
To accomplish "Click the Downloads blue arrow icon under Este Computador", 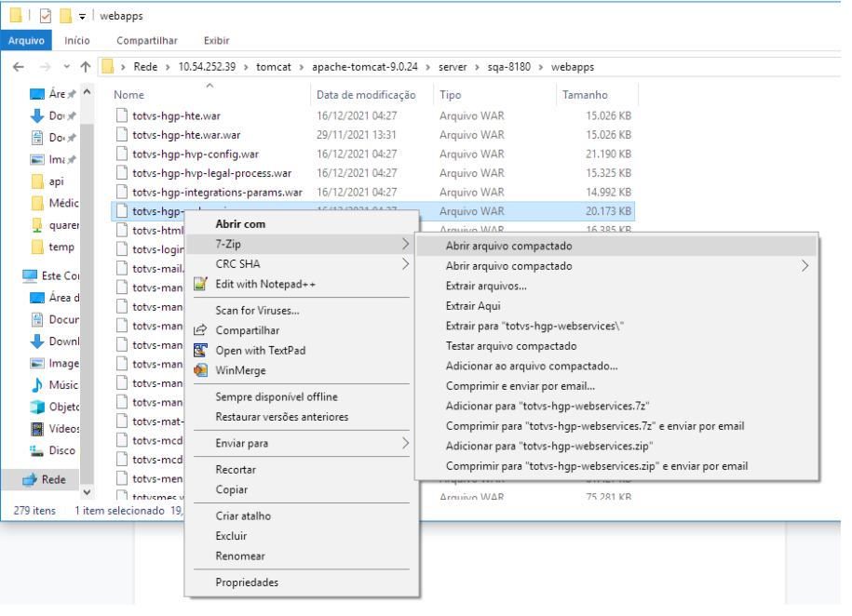I will coord(37,341).
